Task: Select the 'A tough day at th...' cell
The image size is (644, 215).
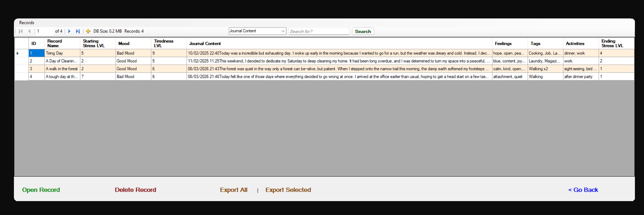Action: [x=62, y=77]
